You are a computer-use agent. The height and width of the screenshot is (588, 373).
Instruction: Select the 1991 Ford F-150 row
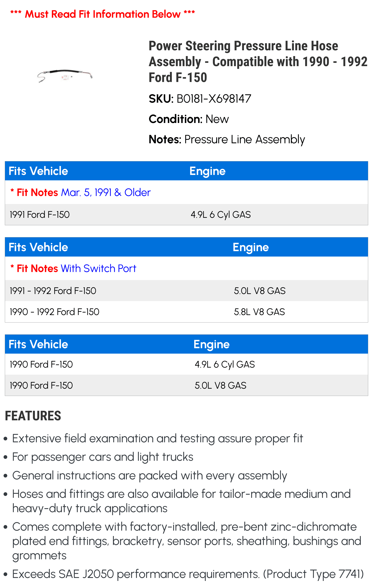[x=40, y=215]
